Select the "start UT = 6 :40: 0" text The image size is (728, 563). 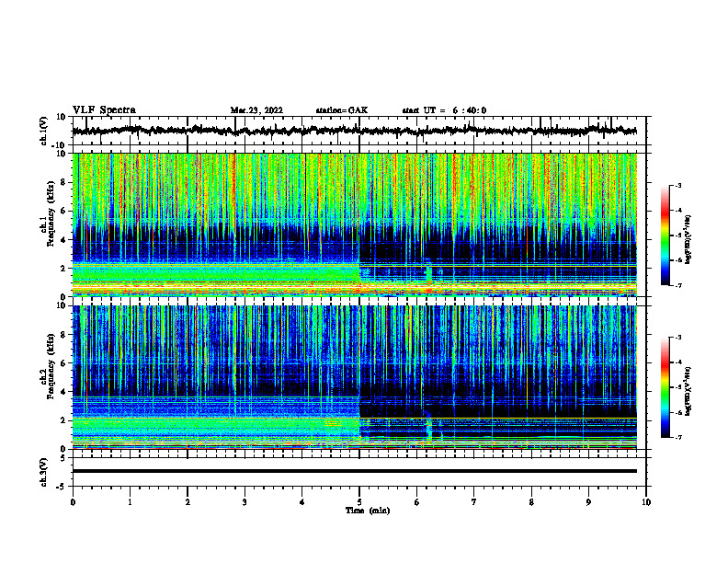(444, 110)
